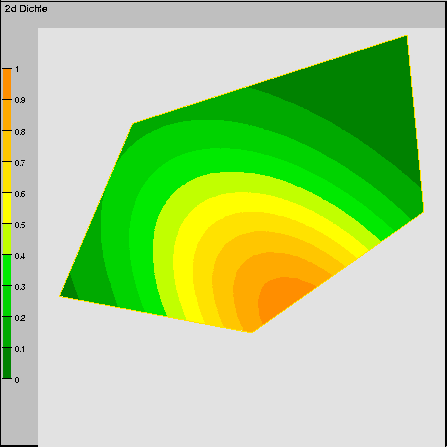Image resolution: width=447 pixels, height=447 pixels.
Task: Click the legend label 0.2
Action: pyautogui.click(x=20, y=318)
